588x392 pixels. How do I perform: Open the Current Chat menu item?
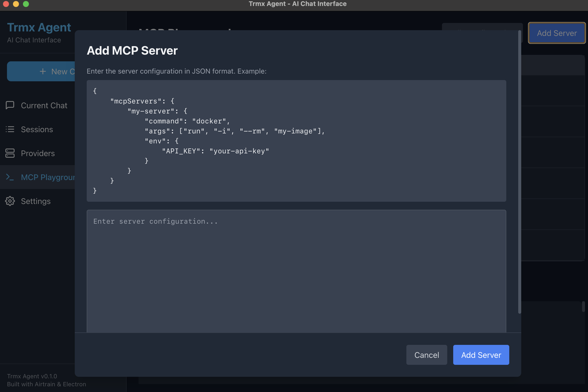[37, 105]
